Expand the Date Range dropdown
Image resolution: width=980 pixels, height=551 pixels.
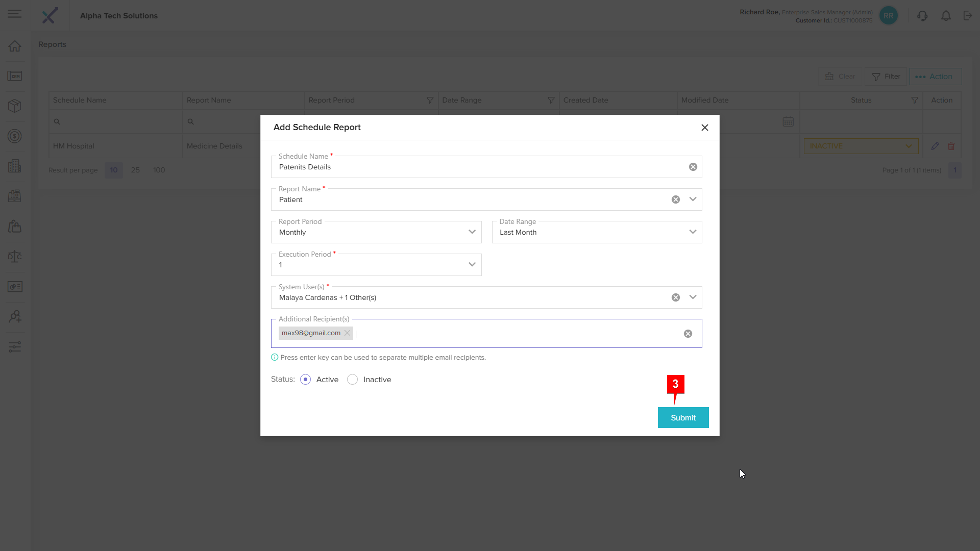point(692,232)
